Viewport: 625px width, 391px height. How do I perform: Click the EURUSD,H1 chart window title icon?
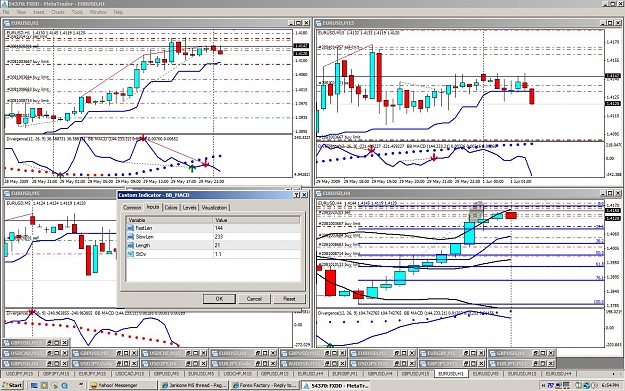(x=7, y=23)
